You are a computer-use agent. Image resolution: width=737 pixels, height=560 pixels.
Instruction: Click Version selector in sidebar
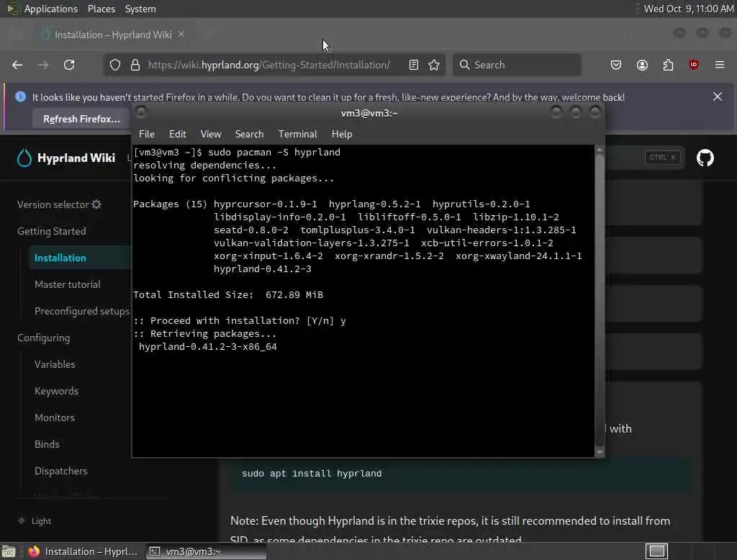[x=53, y=204]
